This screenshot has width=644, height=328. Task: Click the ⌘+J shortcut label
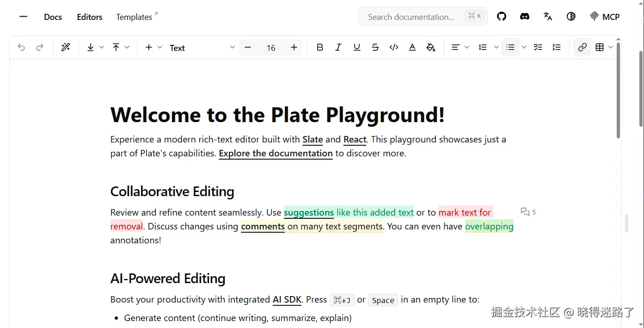click(x=342, y=300)
